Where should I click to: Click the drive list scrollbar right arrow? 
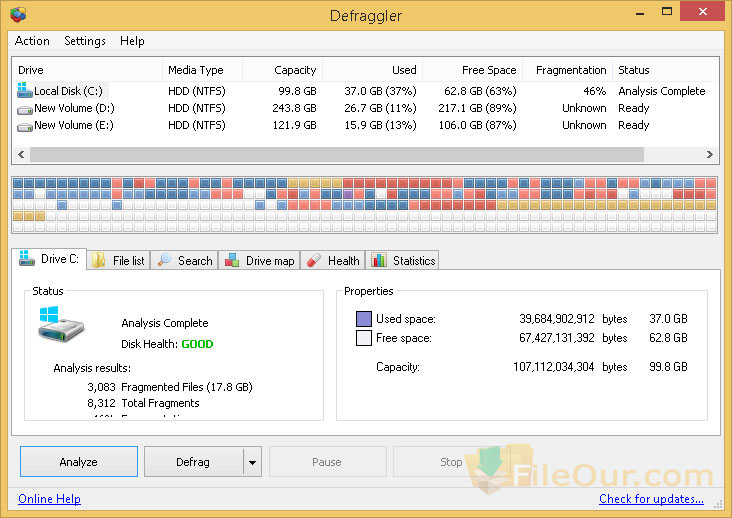710,154
